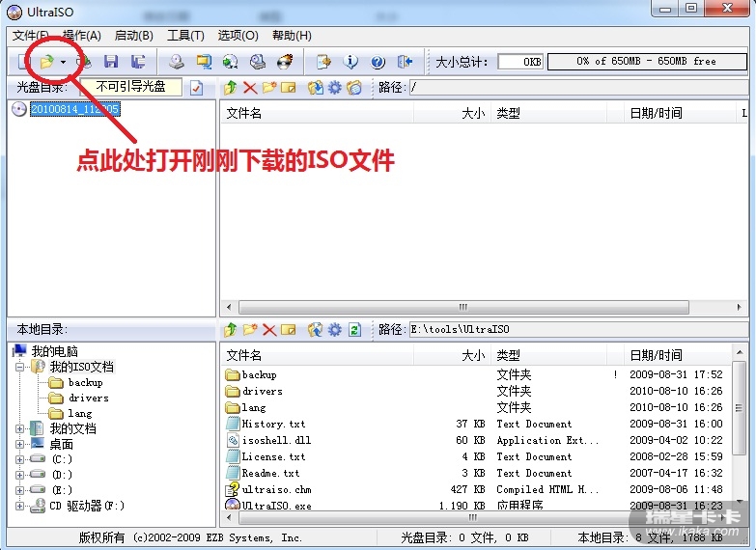This screenshot has height=550, width=756.
Task: Select lang folder in local tree
Action: click(79, 414)
